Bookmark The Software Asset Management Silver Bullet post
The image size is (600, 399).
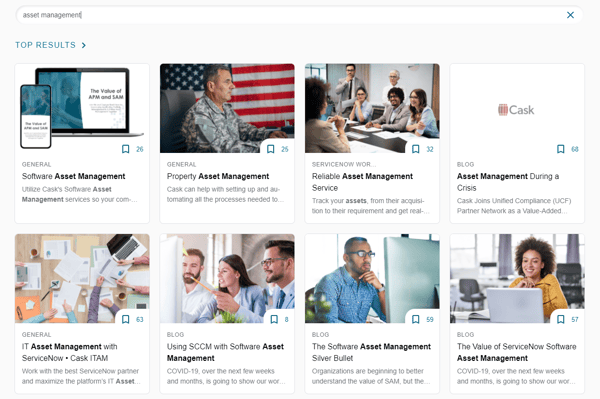tap(416, 319)
